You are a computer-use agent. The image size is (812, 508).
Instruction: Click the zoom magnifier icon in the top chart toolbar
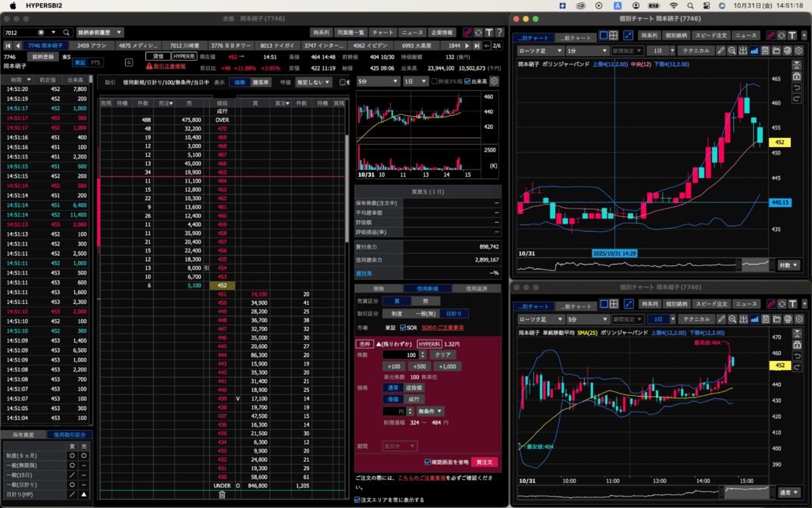coord(732,51)
